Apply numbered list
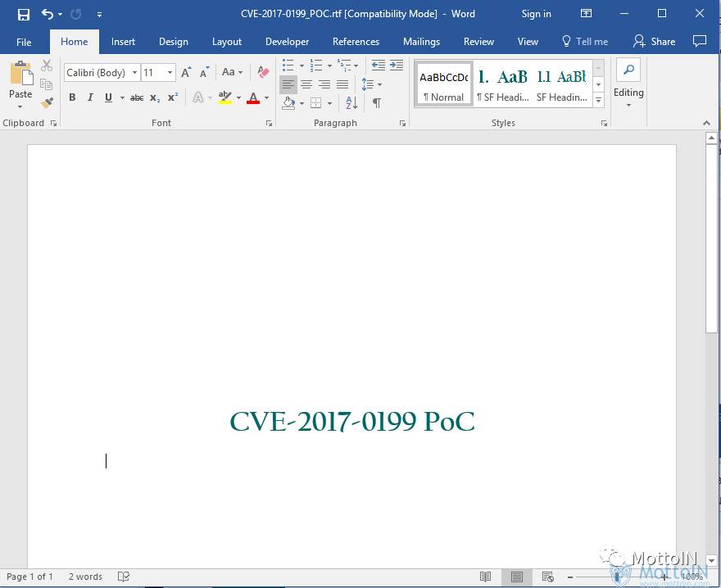The image size is (721, 588). [316, 66]
